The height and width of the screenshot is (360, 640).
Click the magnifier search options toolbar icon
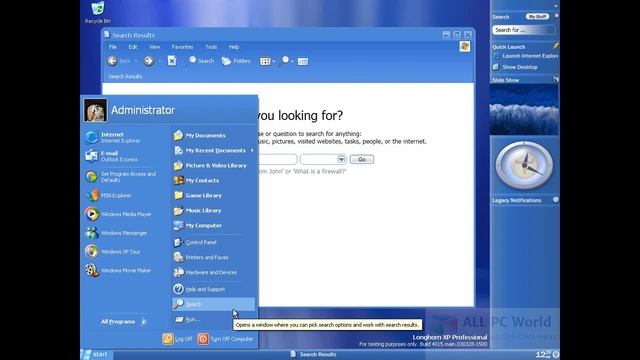coord(284,61)
